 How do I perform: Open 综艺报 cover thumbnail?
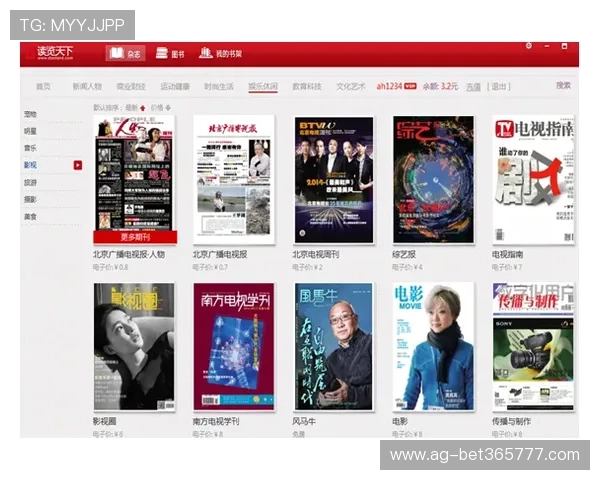coord(433,179)
